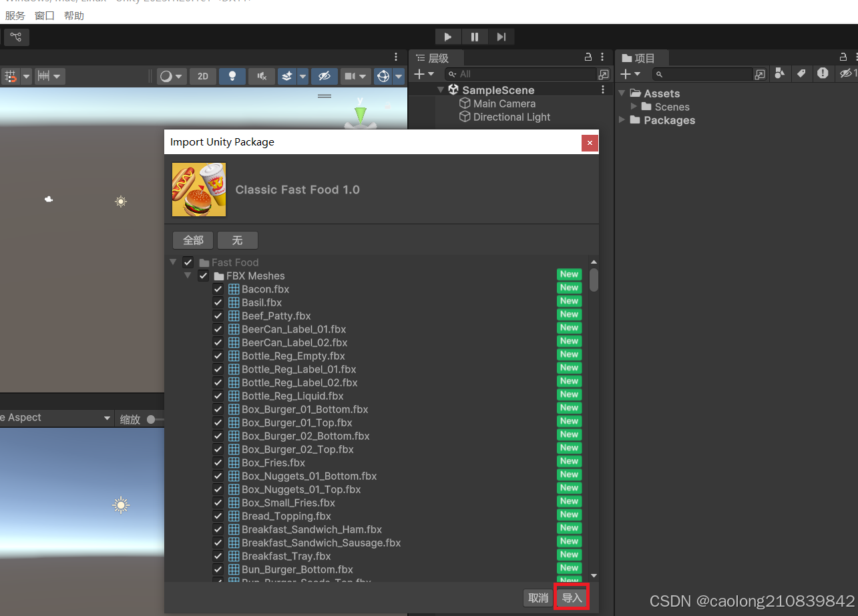Expand the Scenes folder arrow
Image resolution: width=858 pixels, height=616 pixels.
click(634, 106)
